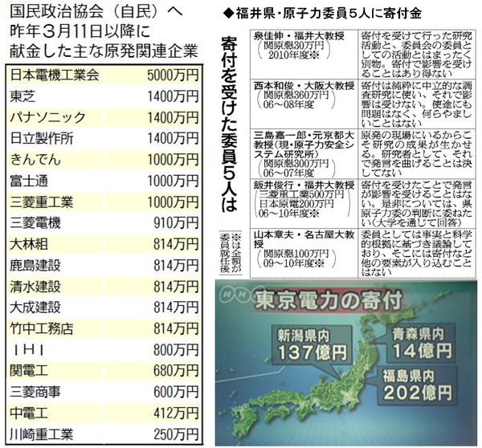Click the name 山本章夫・名古屋大教

point(304,235)
